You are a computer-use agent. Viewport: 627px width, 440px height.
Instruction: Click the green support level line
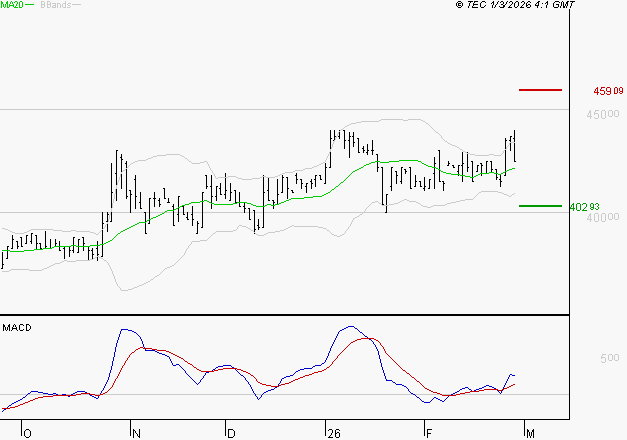pyautogui.click(x=540, y=206)
